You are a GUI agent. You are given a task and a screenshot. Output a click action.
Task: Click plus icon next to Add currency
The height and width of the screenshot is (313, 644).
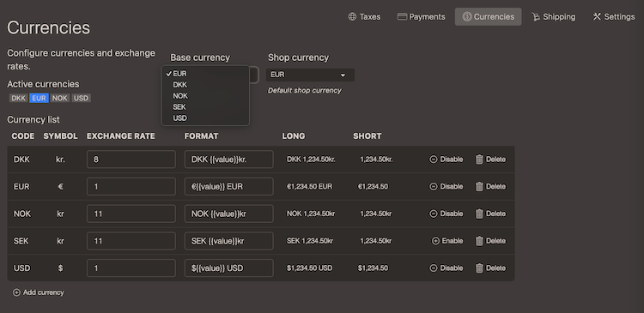click(16, 292)
